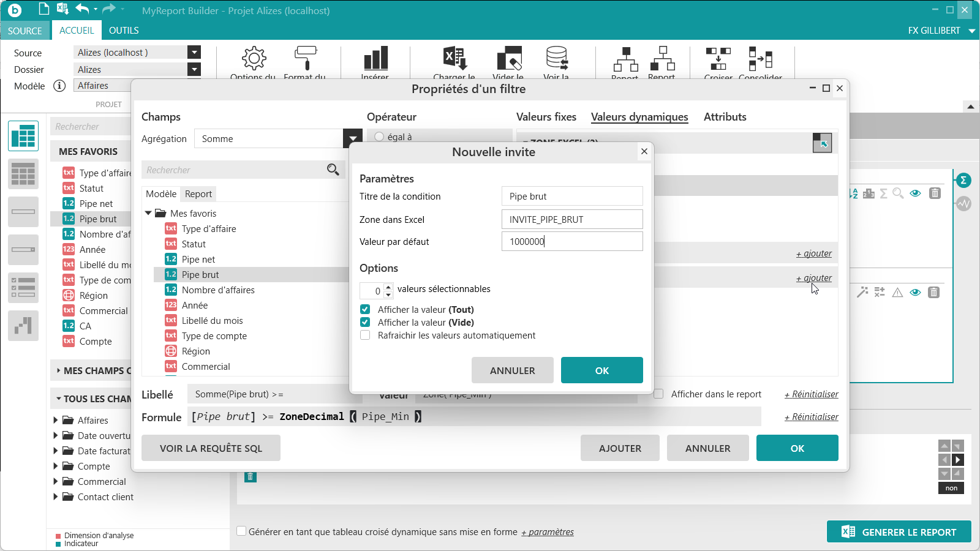Enable Rafraichir les valeurs automatiquement
980x551 pixels.
tap(365, 335)
